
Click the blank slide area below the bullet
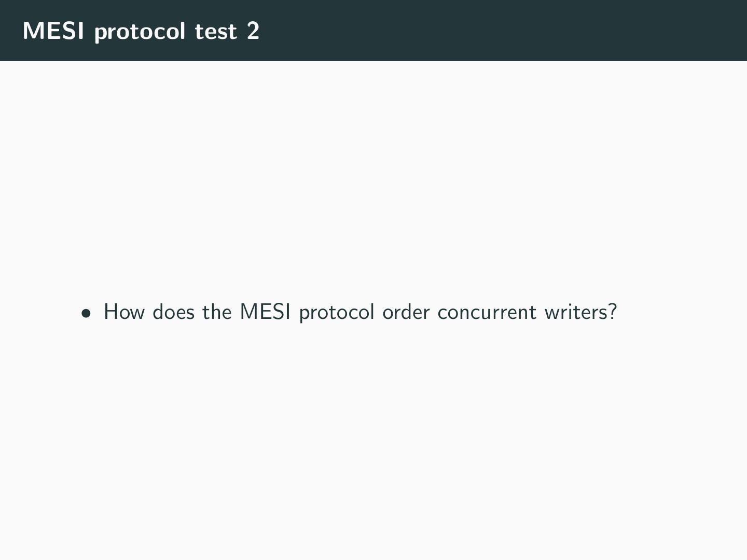pyautogui.click(x=374, y=441)
